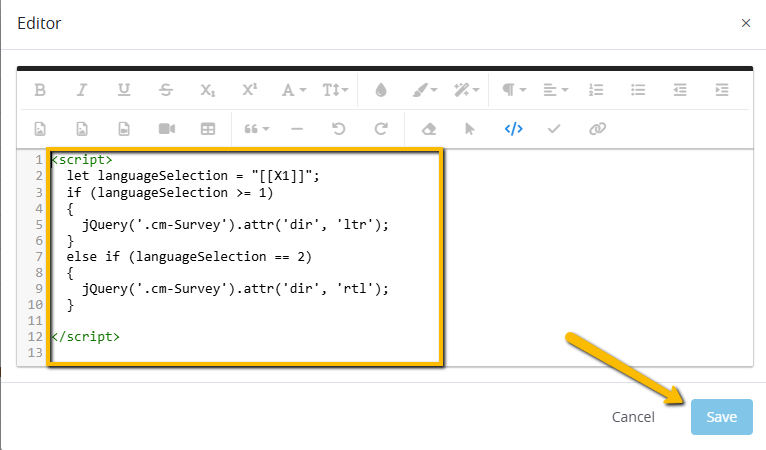
Task: Decrease the indent
Action: pos(680,90)
